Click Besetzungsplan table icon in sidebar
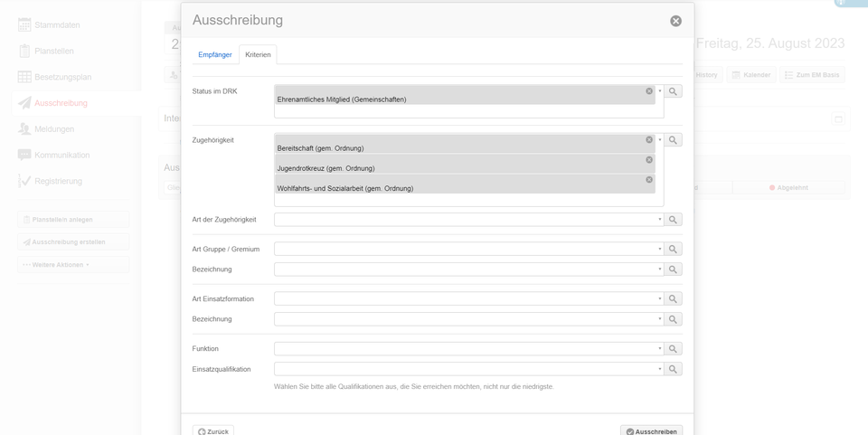 (x=24, y=77)
